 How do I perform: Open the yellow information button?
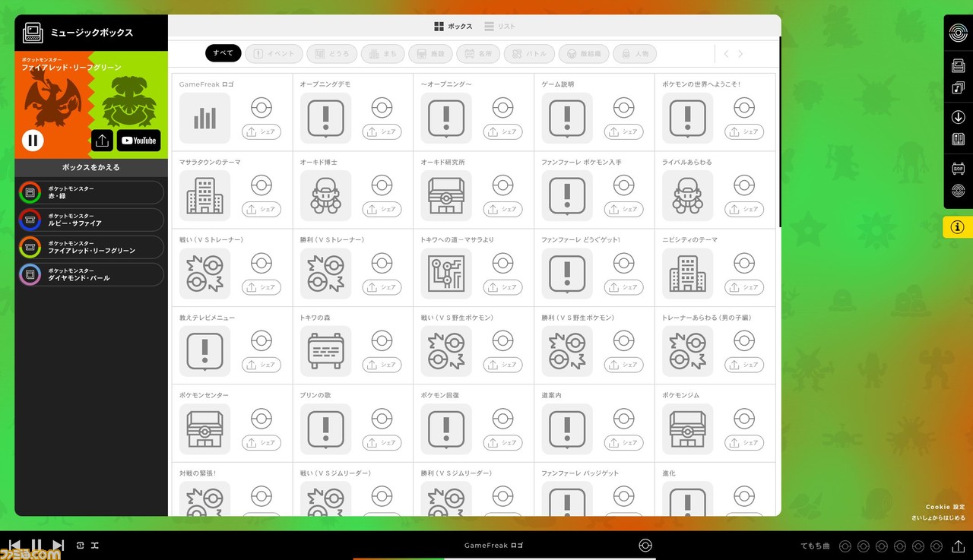pyautogui.click(x=958, y=227)
